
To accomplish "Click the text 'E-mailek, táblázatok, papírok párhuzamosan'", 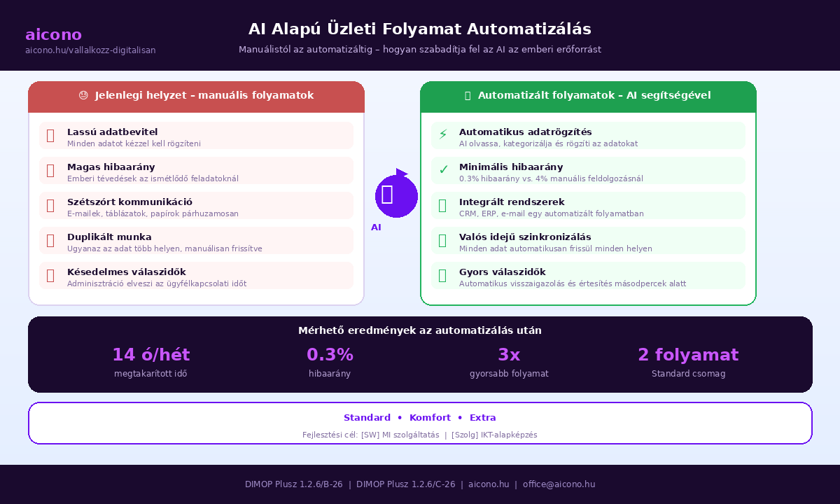I will coord(153,213).
